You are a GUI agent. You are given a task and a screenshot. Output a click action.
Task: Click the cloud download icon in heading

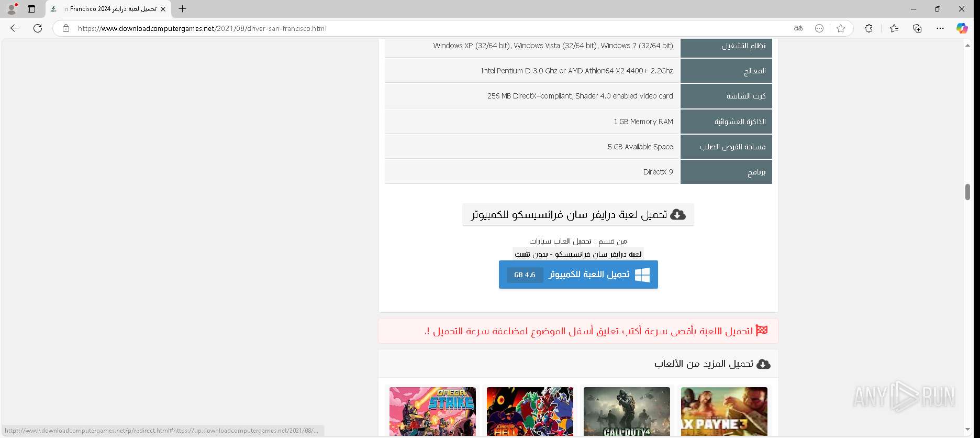[x=678, y=214]
